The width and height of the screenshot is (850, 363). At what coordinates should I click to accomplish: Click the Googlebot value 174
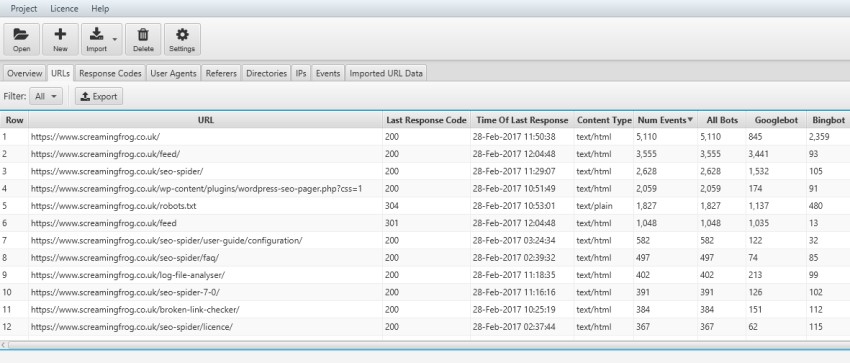point(755,189)
